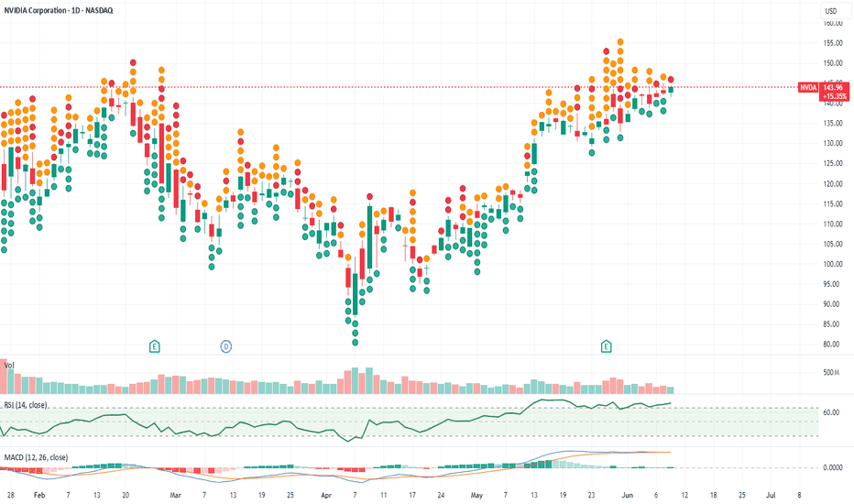Click the 155.00 price axis label

click(833, 43)
